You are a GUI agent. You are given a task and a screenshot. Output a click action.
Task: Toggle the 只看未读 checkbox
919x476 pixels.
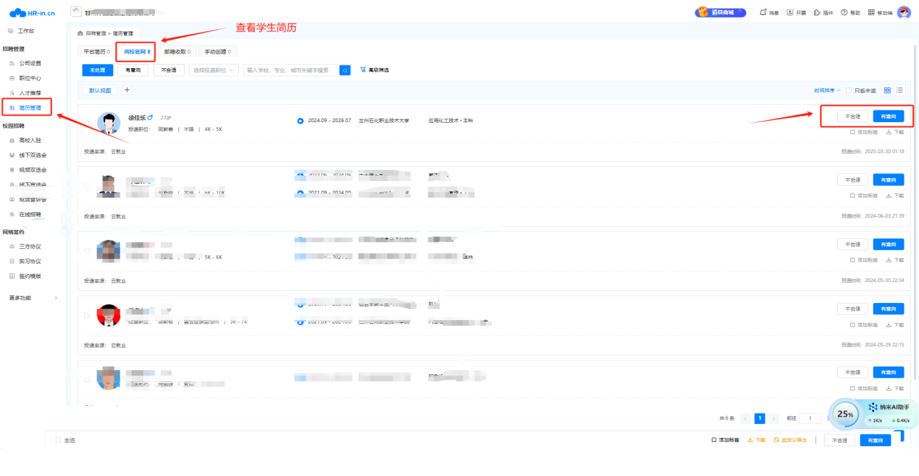(x=850, y=90)
